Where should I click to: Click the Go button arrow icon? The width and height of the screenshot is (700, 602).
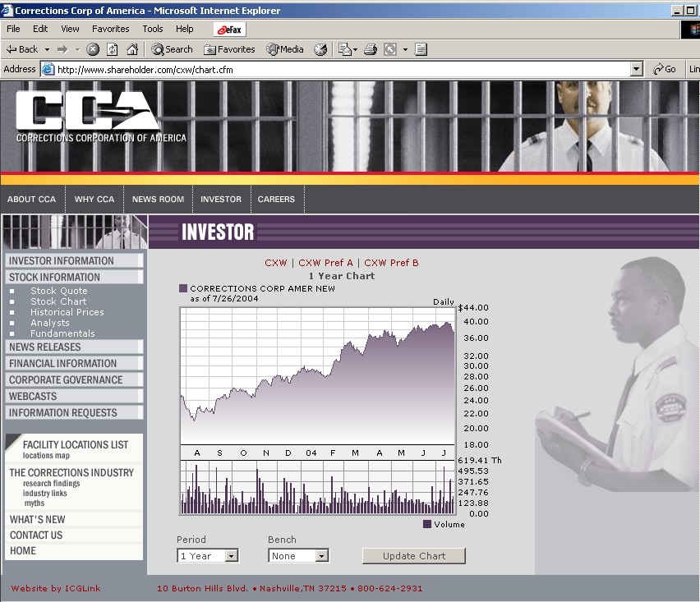(x=658, y=69)
